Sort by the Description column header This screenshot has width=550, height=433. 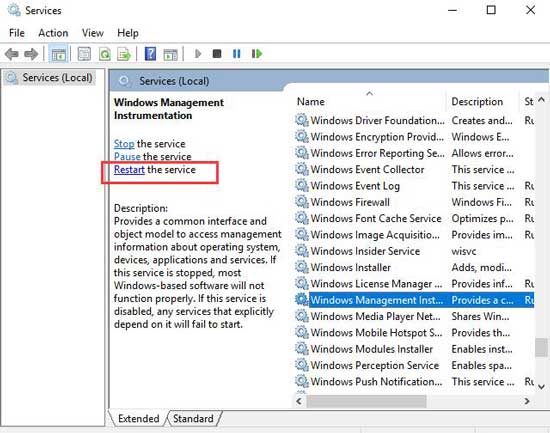point(483,102)
